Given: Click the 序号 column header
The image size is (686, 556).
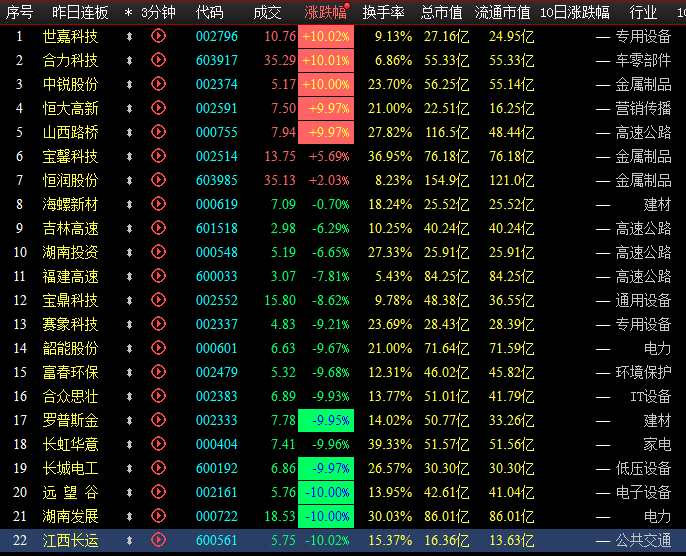Looking at the screenshot, I should tap(19, 12).
